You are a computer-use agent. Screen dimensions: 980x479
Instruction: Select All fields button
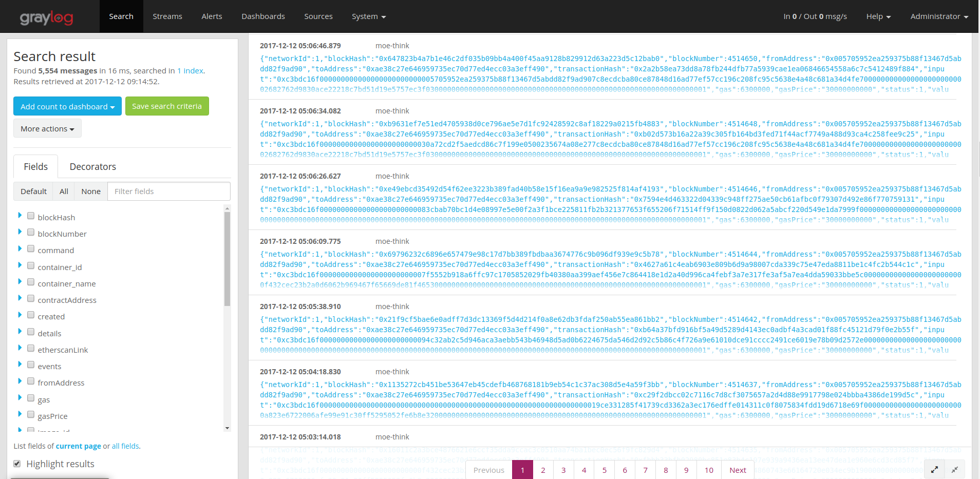[x=64, y=191]
